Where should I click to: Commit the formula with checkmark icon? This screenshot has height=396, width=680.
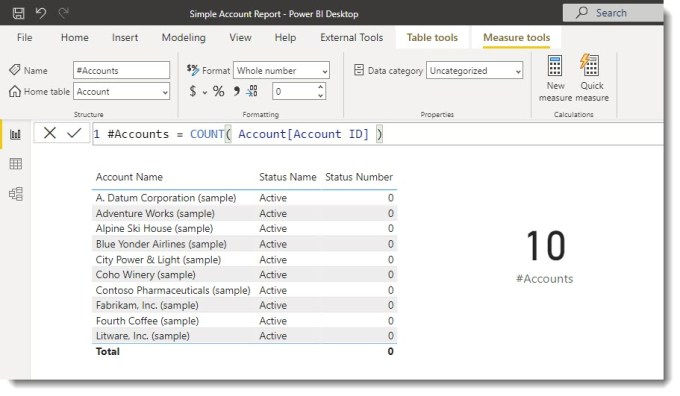[74, 133]
